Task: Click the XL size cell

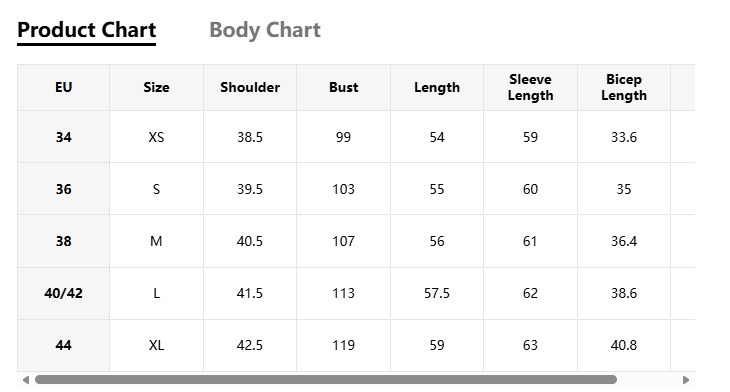Action: (156, 345)
